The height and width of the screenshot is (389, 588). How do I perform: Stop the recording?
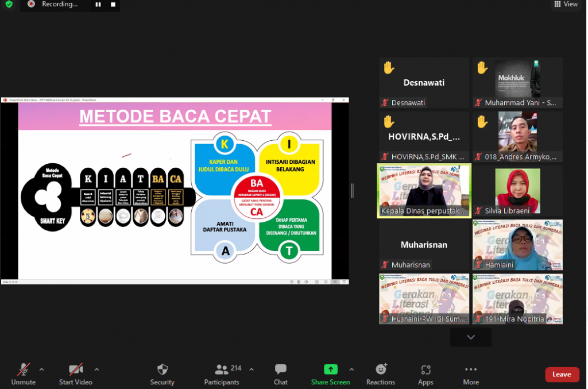click(x=113, y=5)
